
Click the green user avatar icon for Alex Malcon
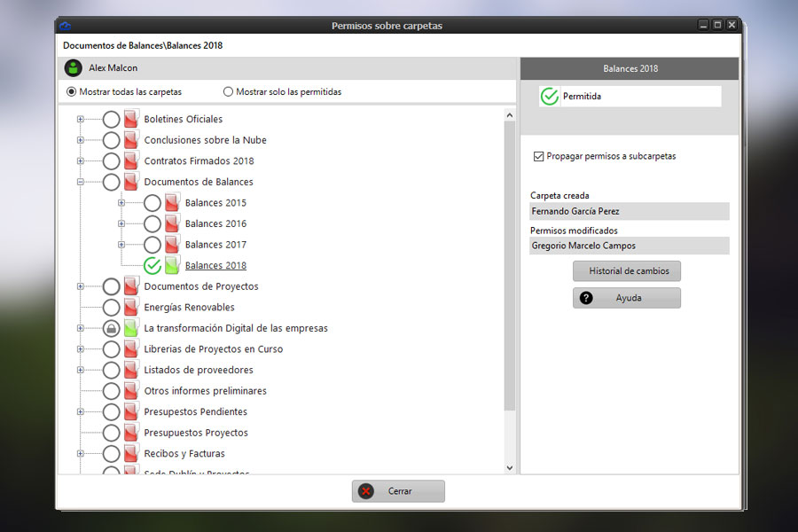(74, 68)
